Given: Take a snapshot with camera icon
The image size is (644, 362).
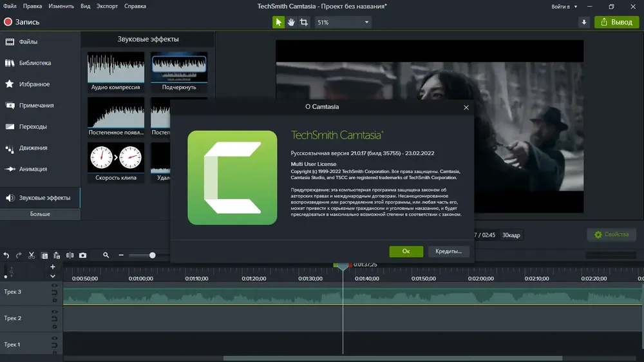Looking at the screenshot, I should click(x=82, y=255).
